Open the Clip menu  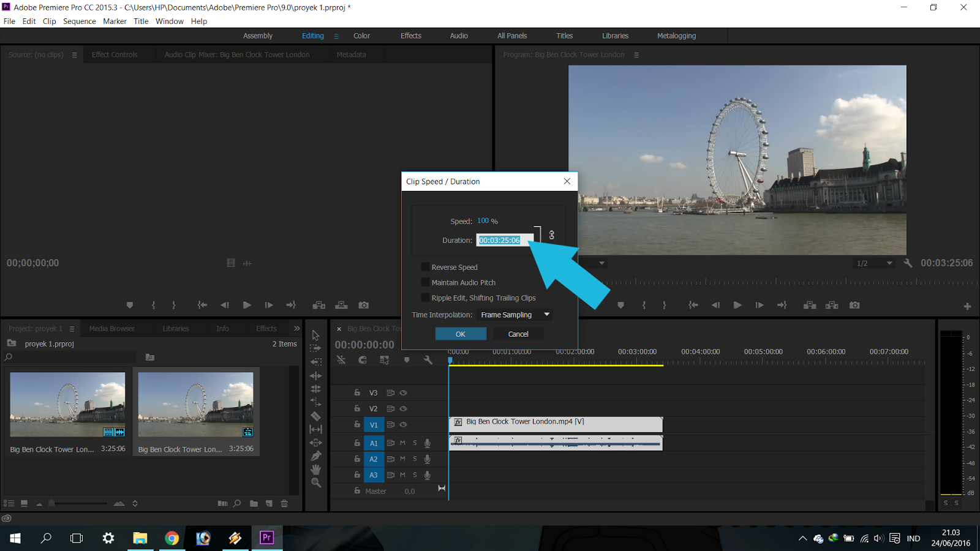(49, 21)
